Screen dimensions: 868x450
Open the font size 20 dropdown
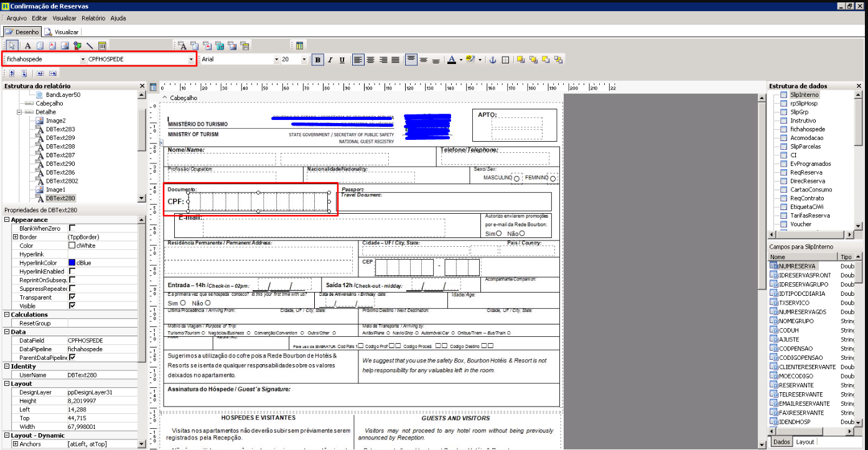tap(304, 60)
